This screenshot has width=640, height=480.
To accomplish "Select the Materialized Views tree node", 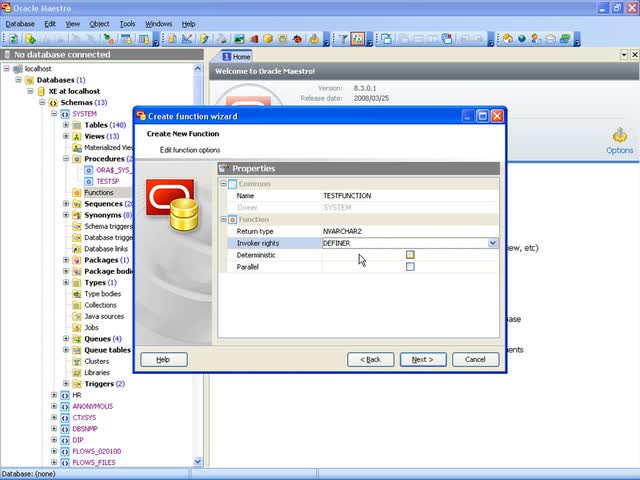I will coord(108,147).
